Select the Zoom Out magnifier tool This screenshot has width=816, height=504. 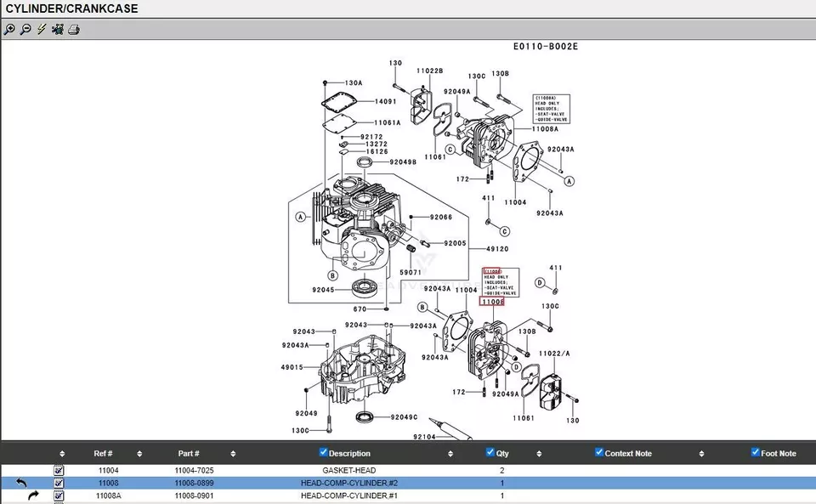tap(25, 30)
